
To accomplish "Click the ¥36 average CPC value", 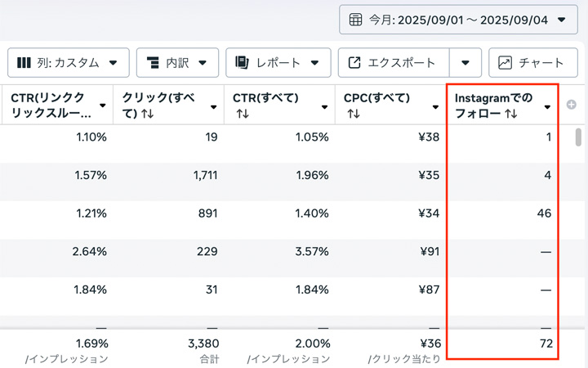I will point(430,343).
